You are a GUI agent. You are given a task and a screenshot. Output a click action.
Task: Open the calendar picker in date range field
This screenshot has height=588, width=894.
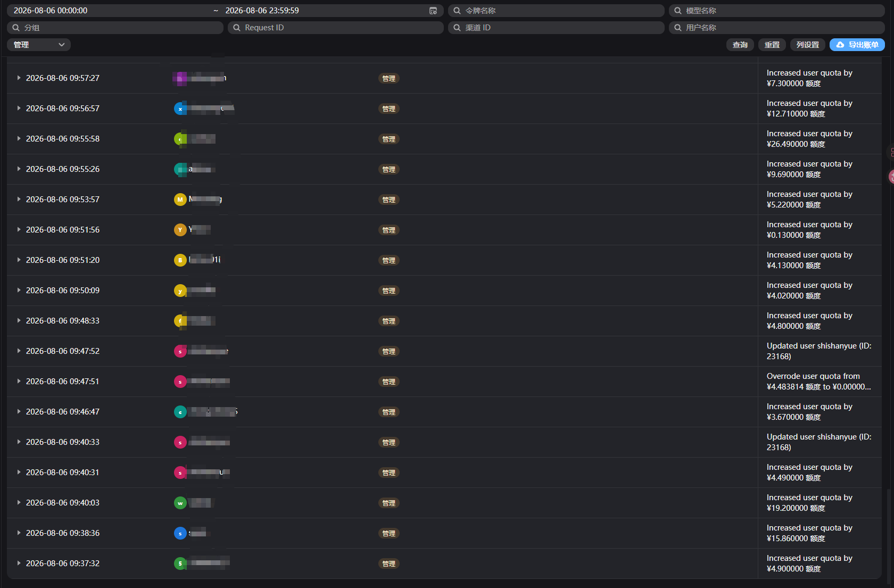[x=433, y=11]
